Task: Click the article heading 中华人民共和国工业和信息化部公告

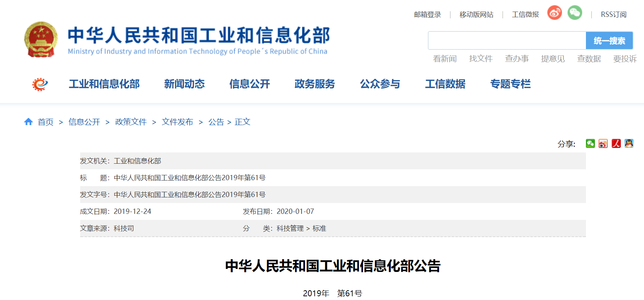Action: pos(333,266)
